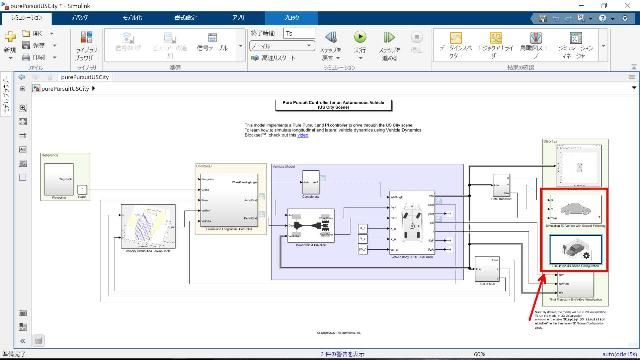Select the vehicle body top-view block
The height and width of the screenshot is (360, 640).
tap(412, 223)
